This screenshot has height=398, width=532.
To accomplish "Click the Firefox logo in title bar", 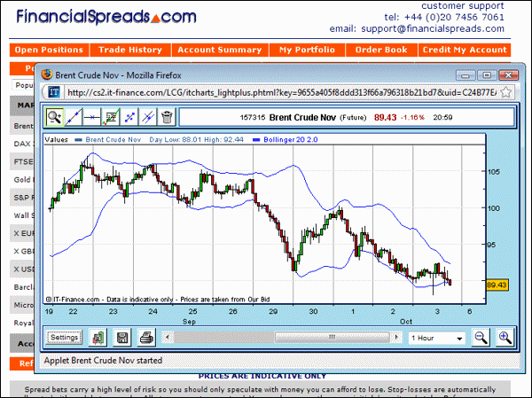I will click(x=46, y=74).
